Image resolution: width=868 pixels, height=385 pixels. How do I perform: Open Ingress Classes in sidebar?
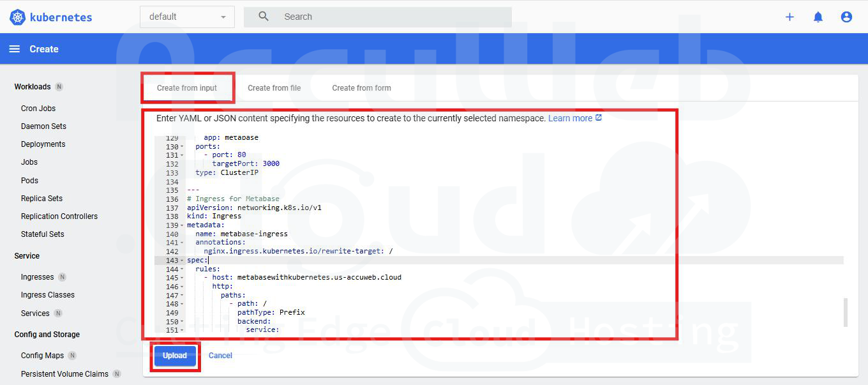coord(48,295)
